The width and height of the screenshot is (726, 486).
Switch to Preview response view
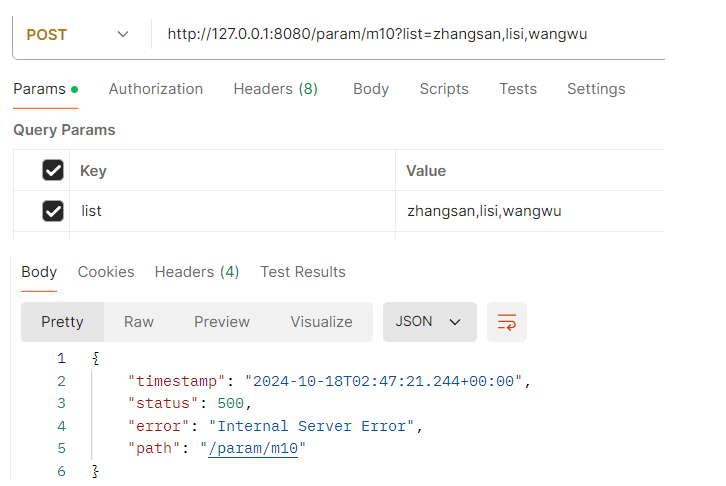222,322
